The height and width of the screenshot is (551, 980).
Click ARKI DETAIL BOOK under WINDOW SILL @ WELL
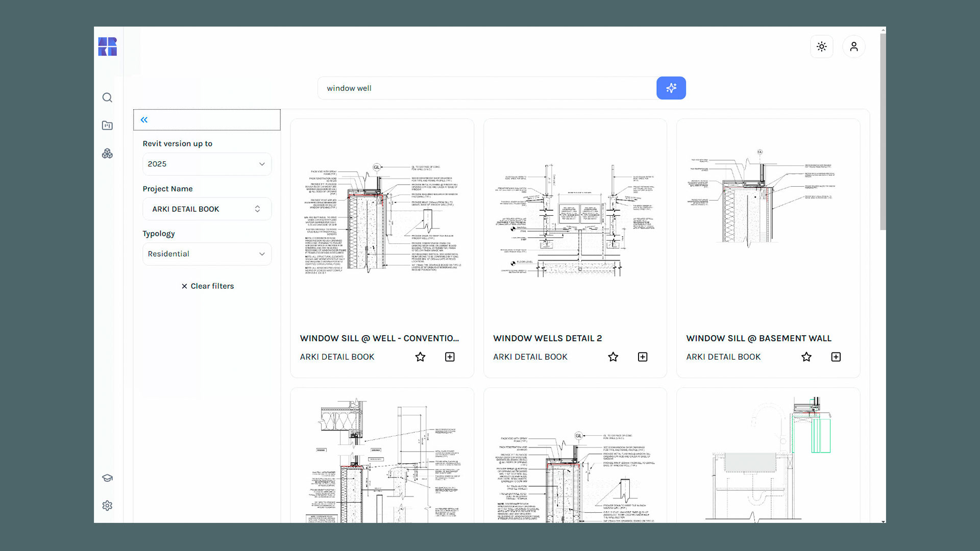point(337,357)
